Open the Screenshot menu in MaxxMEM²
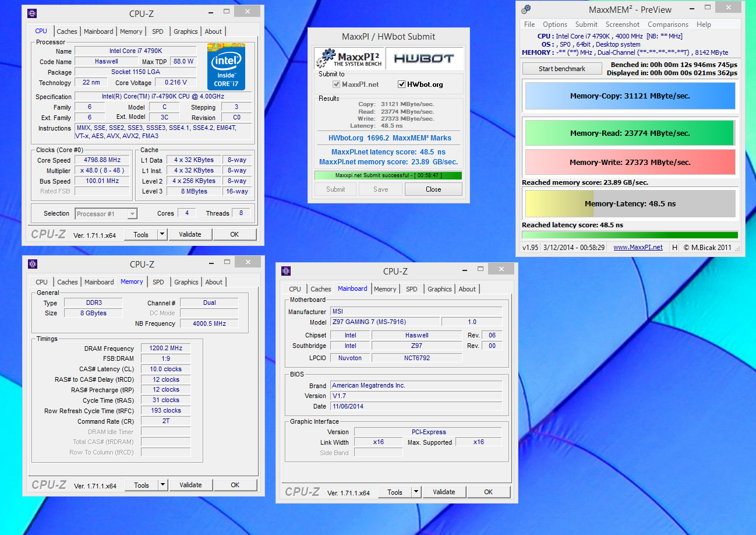Viewport: 756px width, 535px height. click(623, 24)
